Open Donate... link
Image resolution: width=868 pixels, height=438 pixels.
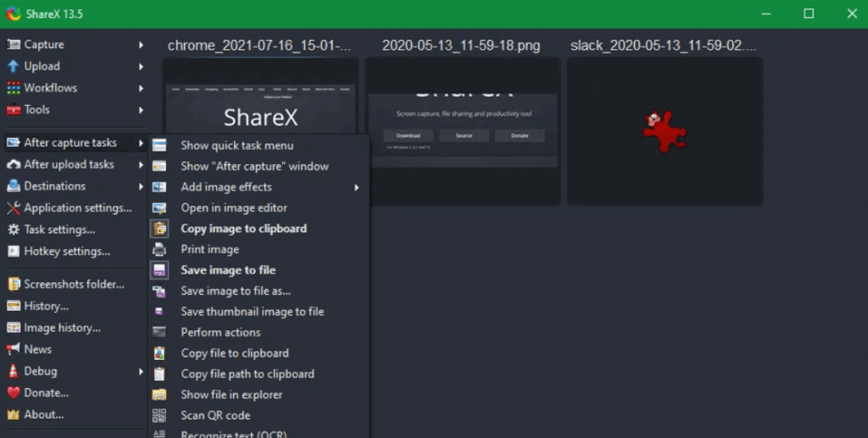point(75,392)
